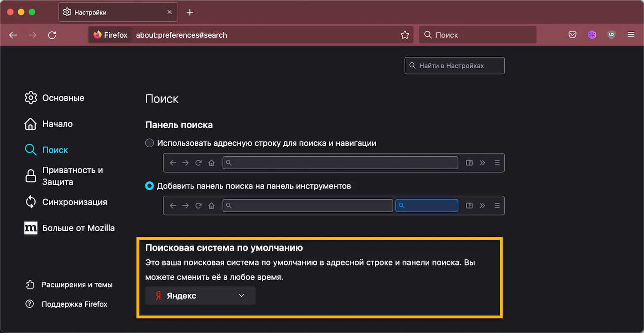Open the purple snowflake extension icon
This screenshot has height=333, width=644.
tap(592, 35)
